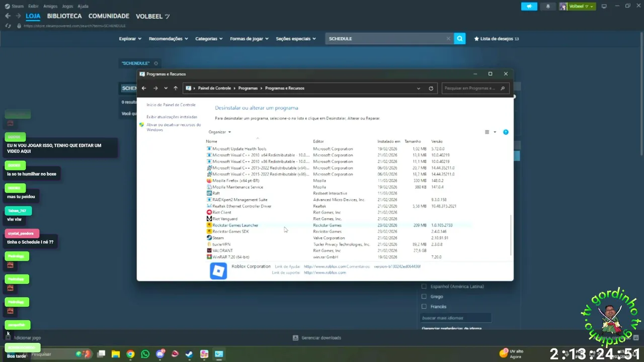Image resolution: width=644 pixels, height=362 pixels.
Task: Click the Steam announcements megaphone icon
Action: point(529,7)
